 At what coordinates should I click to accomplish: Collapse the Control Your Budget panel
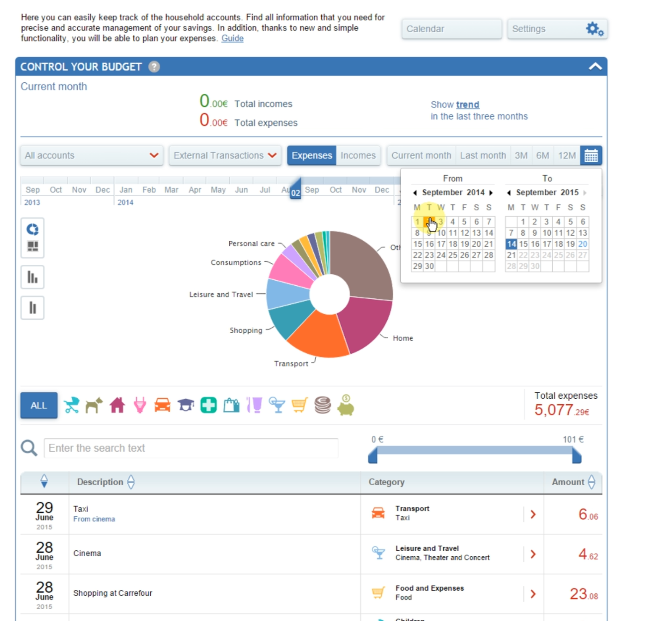coord(595,66)
